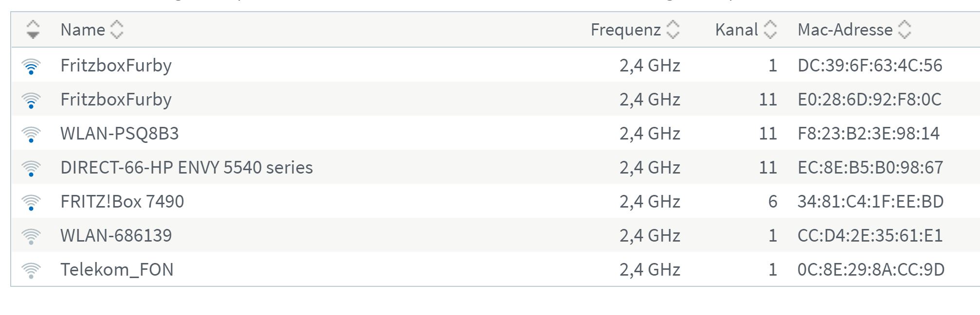Screen dimensions: 980x315
Task: Click the WiFi signal icon beside WLAN-PSQ8B3
Action: [x=31, y=134]
